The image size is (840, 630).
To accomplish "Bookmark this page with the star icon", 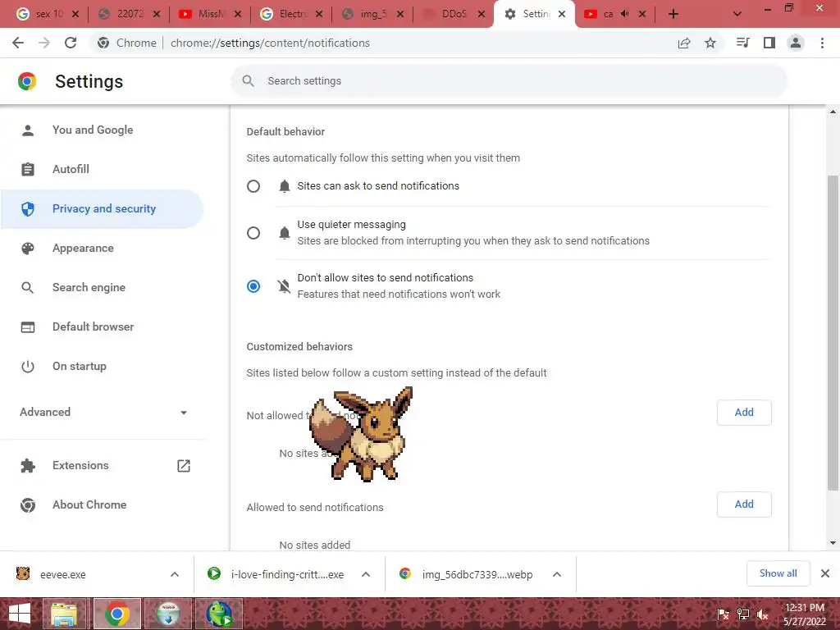I will click(710, 43).
